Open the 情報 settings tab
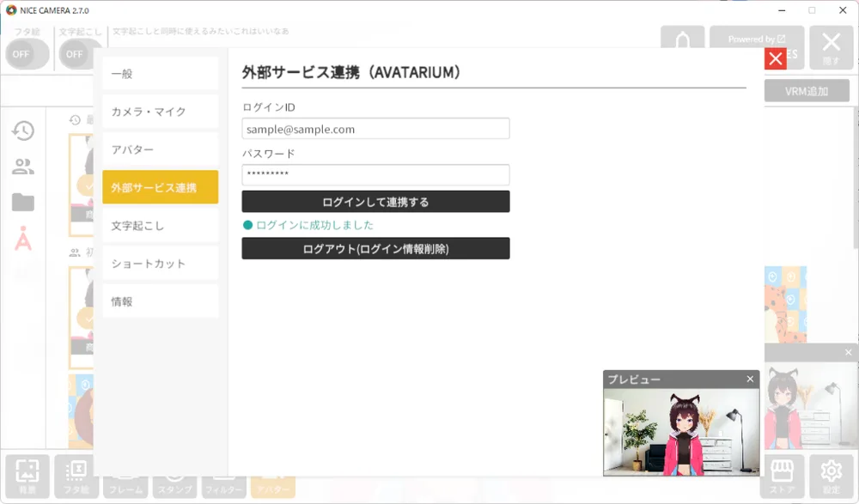 160,301
